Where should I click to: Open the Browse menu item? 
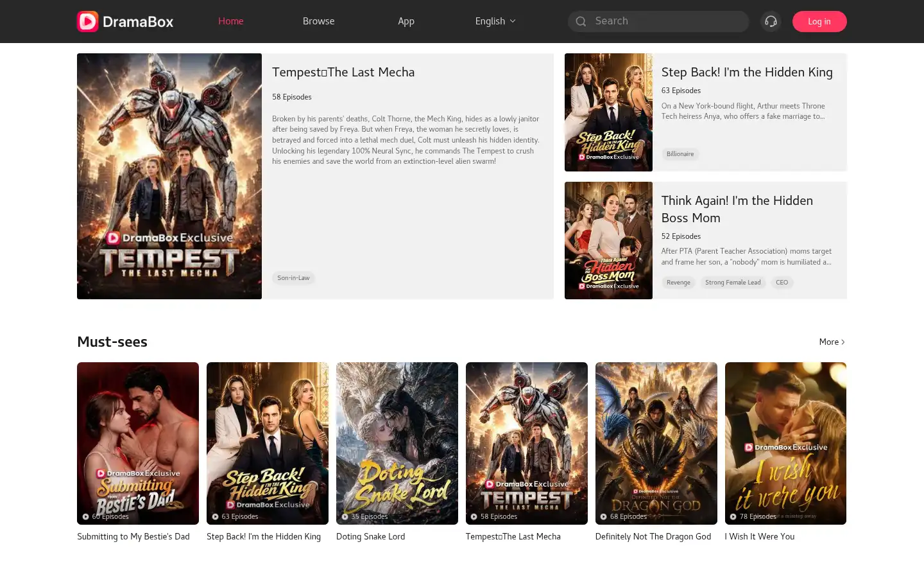click(319, 21)
